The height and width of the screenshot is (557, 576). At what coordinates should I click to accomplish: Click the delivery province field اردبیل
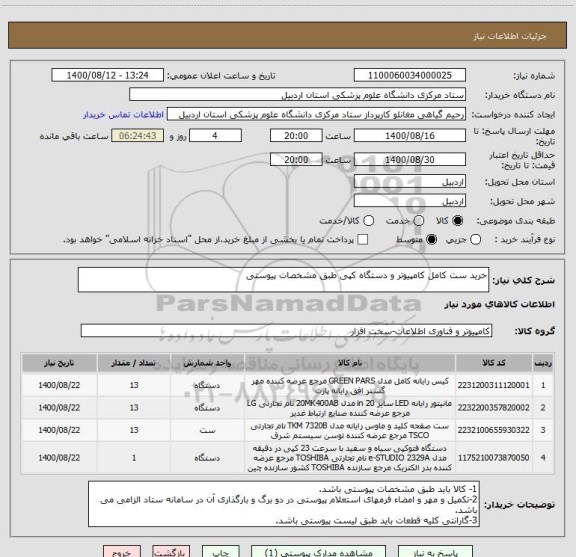[410, 182]
